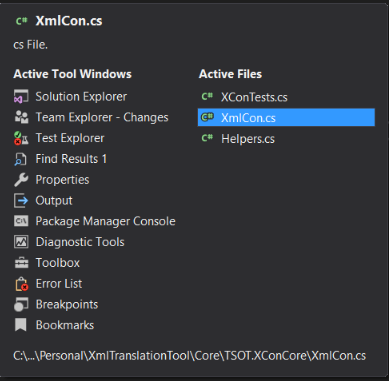Viewport: 390px width, 382px height.
Task: Click the Active Files heading
Action: click(x=230, y=74)
